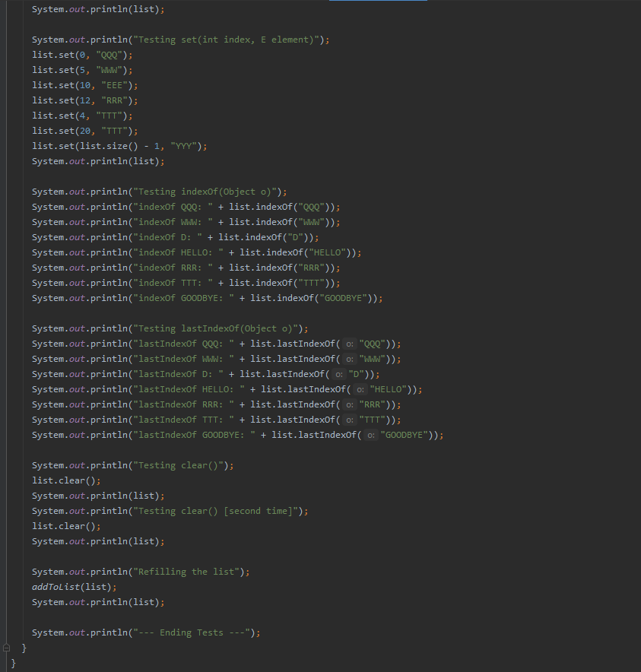
Task: Click the second list.clear() call
Action: click(x=65, y=525)
